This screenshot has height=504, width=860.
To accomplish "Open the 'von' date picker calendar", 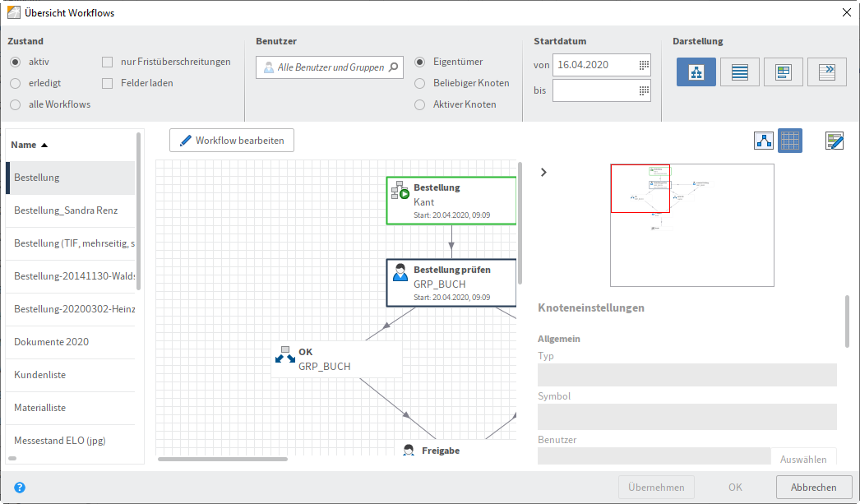I will (x=644, y=65).
